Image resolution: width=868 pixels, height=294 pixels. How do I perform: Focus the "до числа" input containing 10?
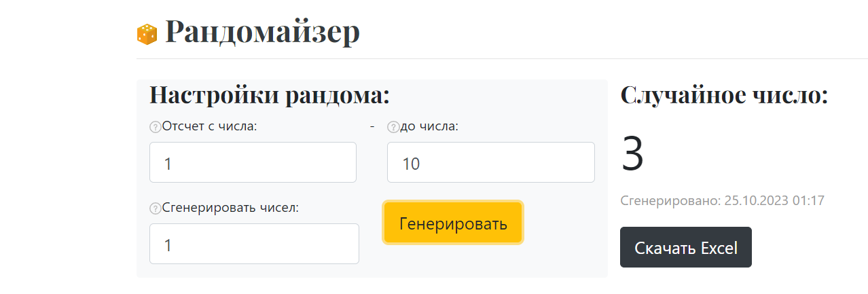pos(491,162)
